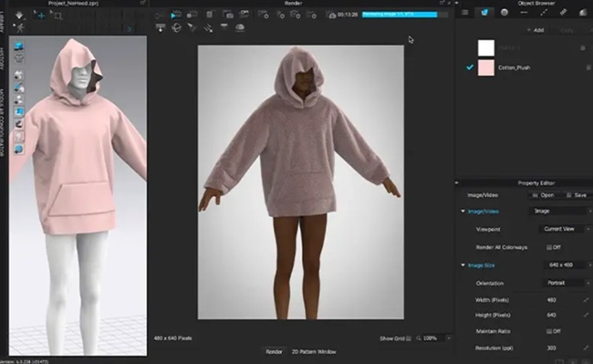Screen dimensions: 593x364
Task: Click the Cotton_Plush fabric name
Action: [514, 68]
